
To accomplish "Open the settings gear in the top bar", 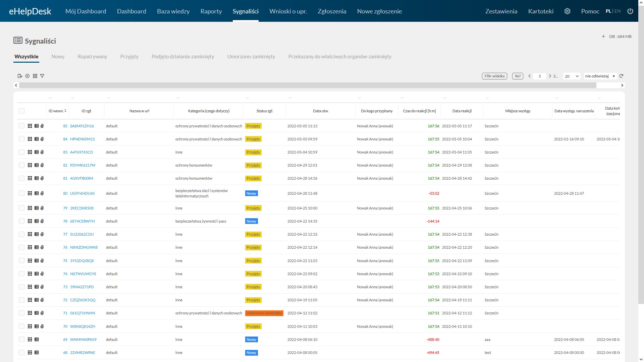I will click(567, 11).
